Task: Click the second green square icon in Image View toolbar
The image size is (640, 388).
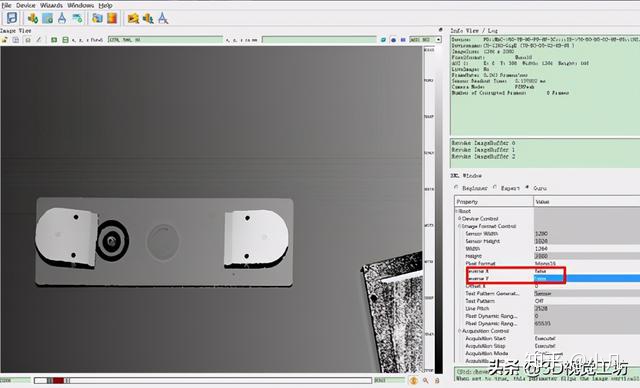Action: (x=65, y=40)
